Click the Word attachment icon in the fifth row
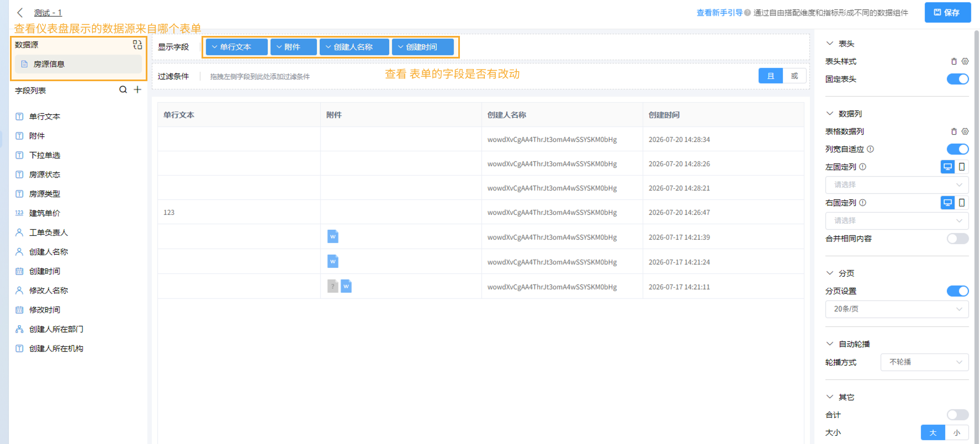The image size is (980, 444). pyautogui.click(x=333, y=236)
